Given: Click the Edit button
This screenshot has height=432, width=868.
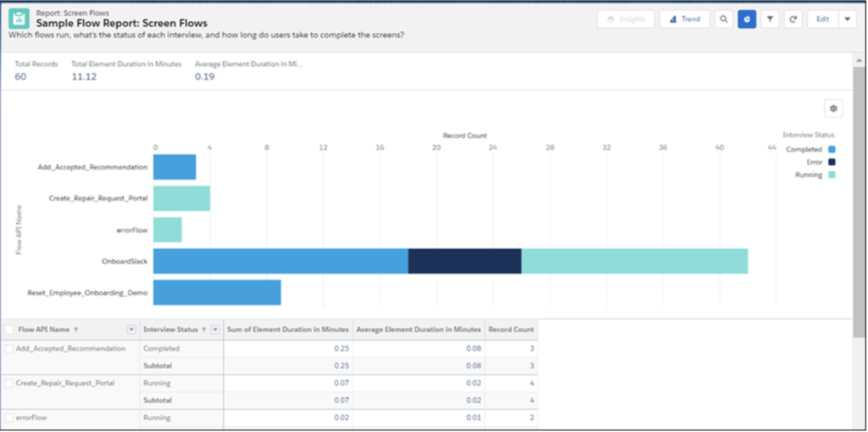Looking at the screenshot, I should (822, 19).
